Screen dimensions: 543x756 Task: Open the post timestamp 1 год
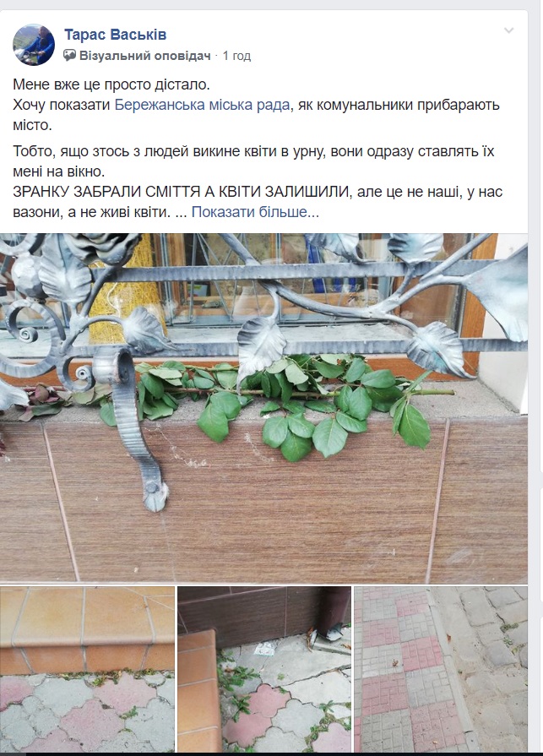236,56
